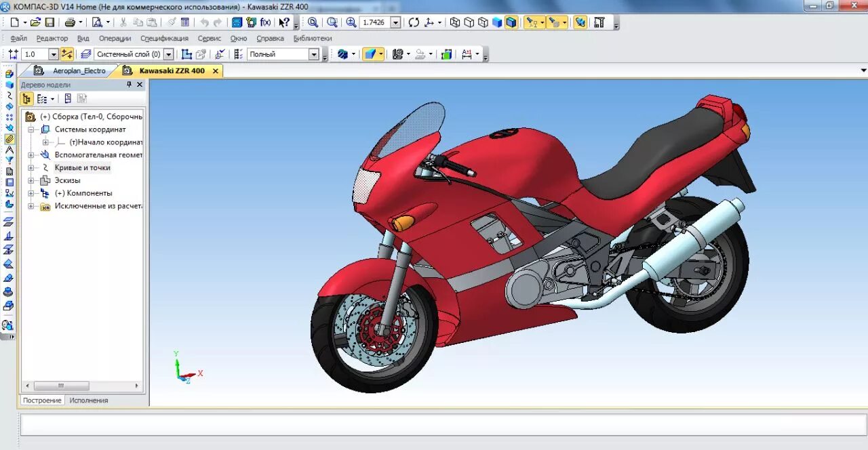Screen dimensions: 868x450
Task: Switch to the Исполнения tab
Action: pyautogui.click(x=88, y=401)
